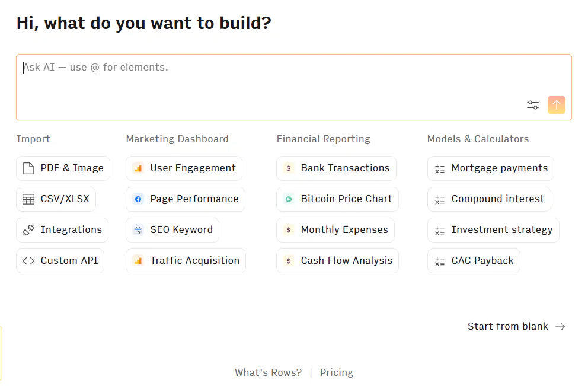Select the Traffic Acquisition template
Viewport: 588px width, 386px height.
click(186, 261)
